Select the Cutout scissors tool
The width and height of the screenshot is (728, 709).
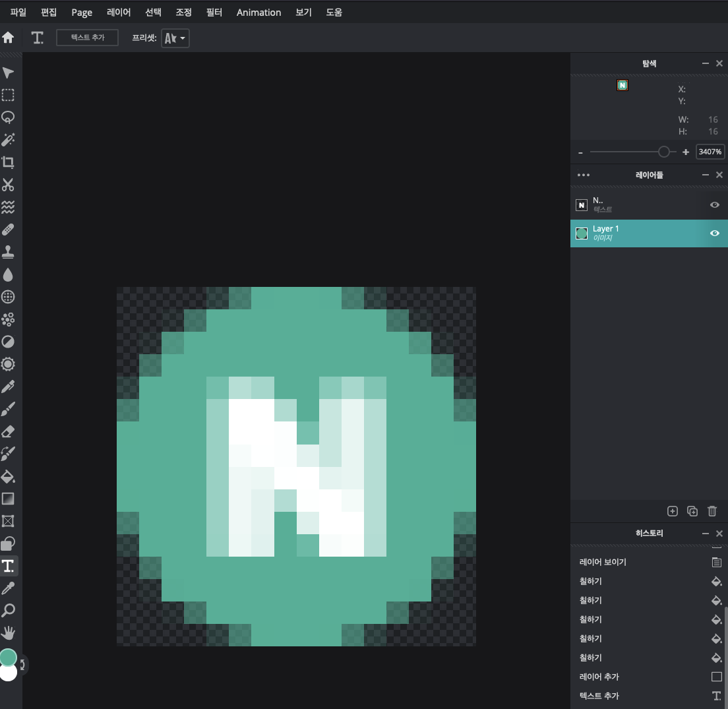(x=8, y=185)
